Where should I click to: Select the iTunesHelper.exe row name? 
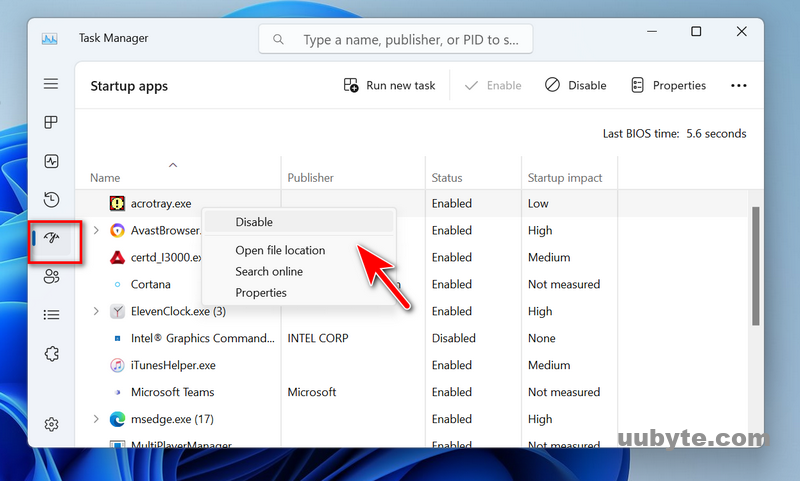(173, 365)
